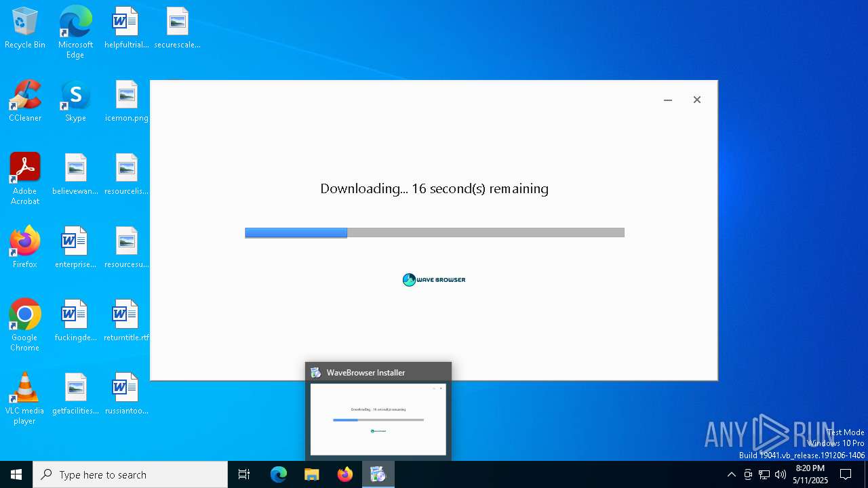Select the returntitle.rtf file icon

pos(126,321)
